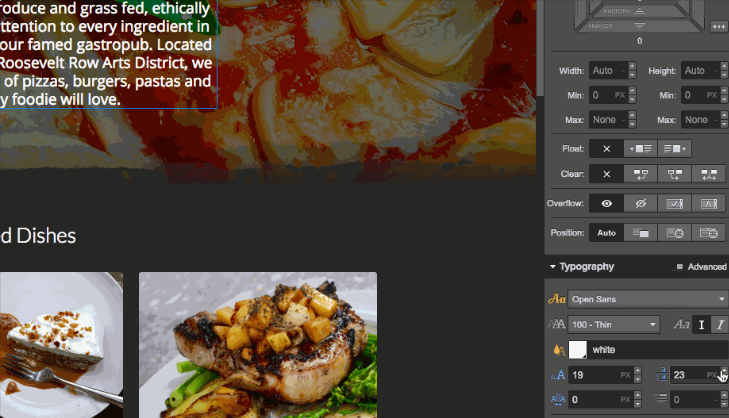Select the fixed position icon

point(709,233)
